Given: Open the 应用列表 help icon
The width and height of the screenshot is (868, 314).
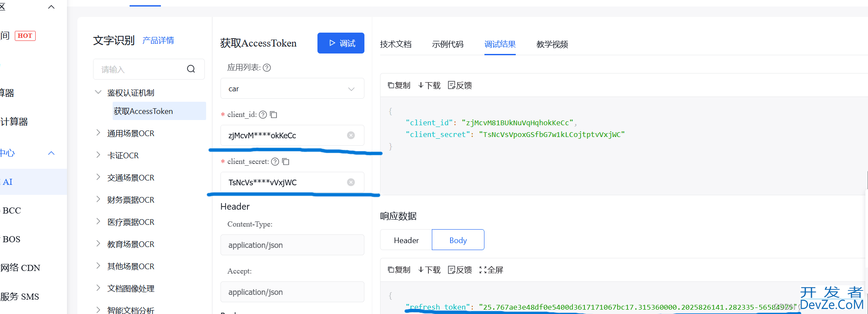Looking at the screenshot, I should [267, 67].
